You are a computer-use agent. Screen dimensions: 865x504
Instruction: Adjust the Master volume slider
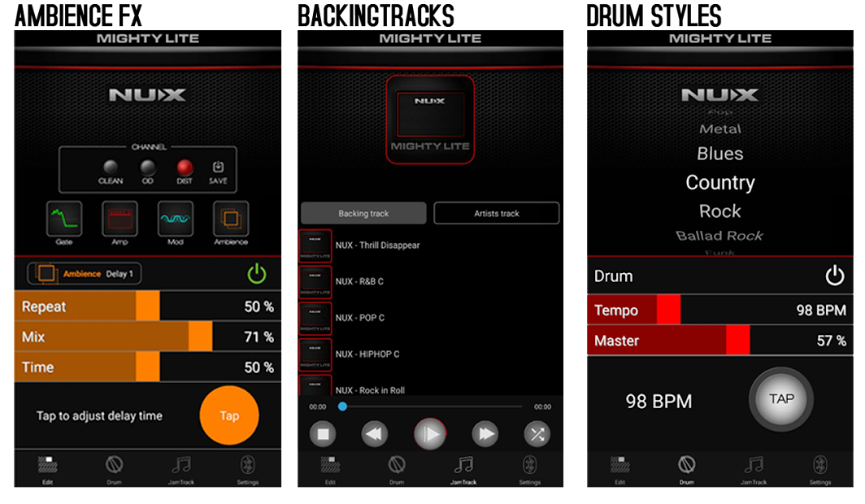(720, 341)
